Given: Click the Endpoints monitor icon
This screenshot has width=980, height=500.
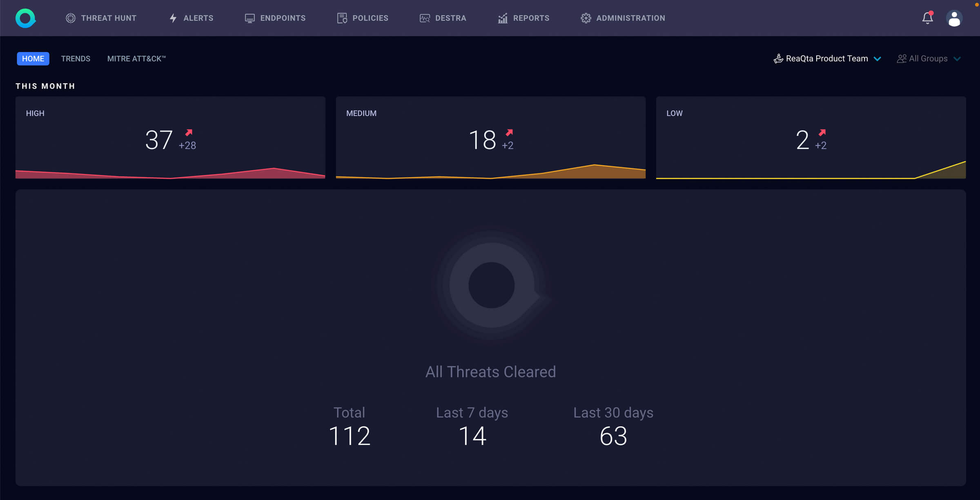Looking at the screenshot, I should [x=249, y=18].
